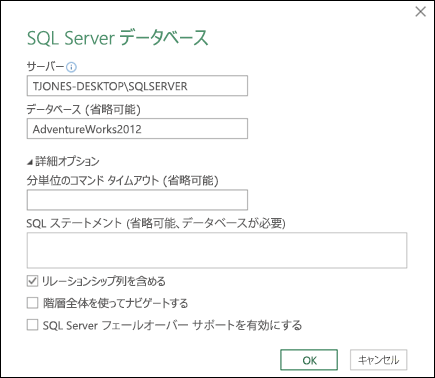Viewport: 435px width, 378px height.
Task: Focus the サーバー input field
Action: [137, 86]
